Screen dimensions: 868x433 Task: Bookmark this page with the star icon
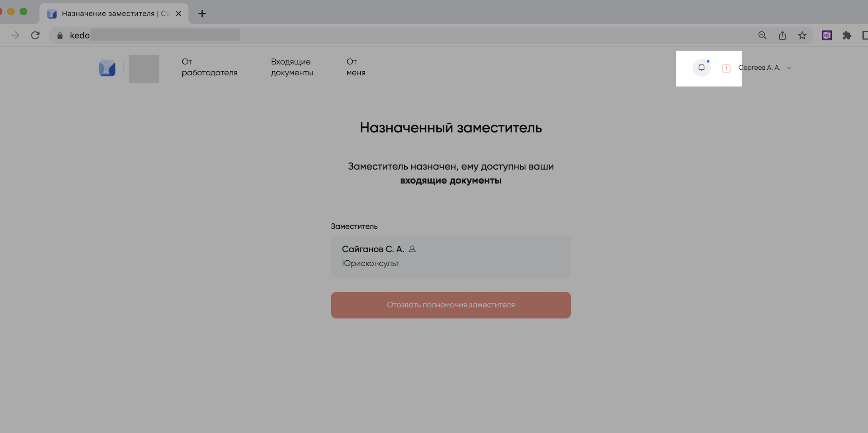[x=802, y=35]
